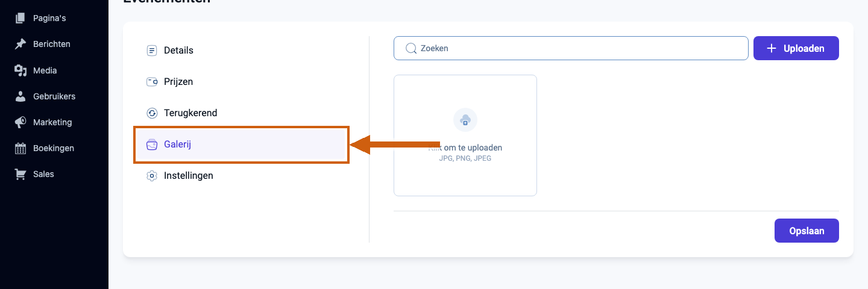The width and height of the screenshot is (868, 289).
Task: Click the Terugkerend recurring icon
Action: tap(152, 113)
